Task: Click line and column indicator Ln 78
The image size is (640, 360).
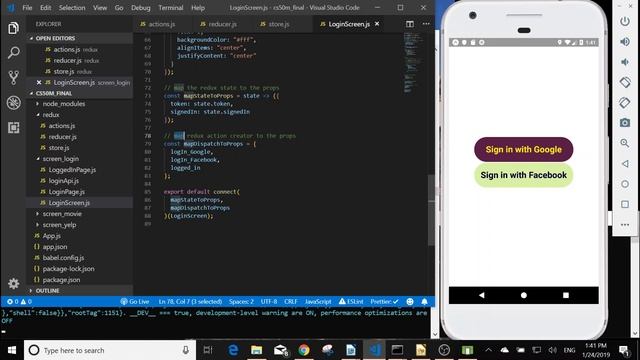Action: click(190, 302)
